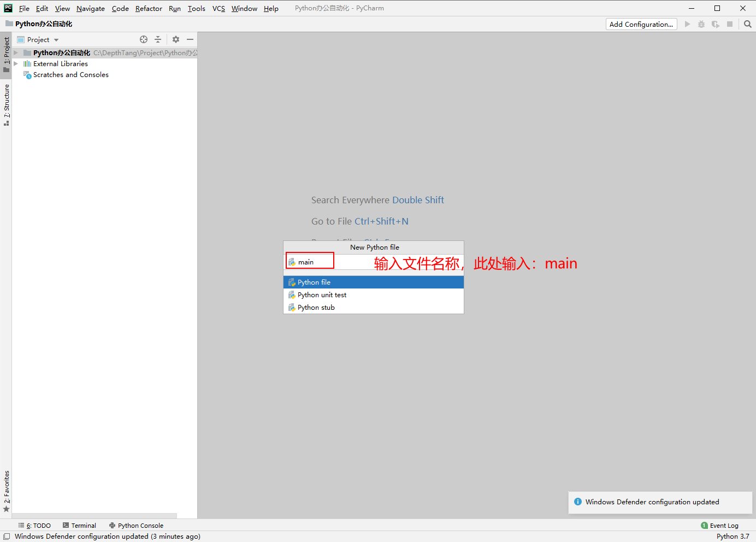The image size is (756, 542).
Task: Click the Project panel horizontal scrollbar
Action: pyautogui.click(x=94, y=516)
